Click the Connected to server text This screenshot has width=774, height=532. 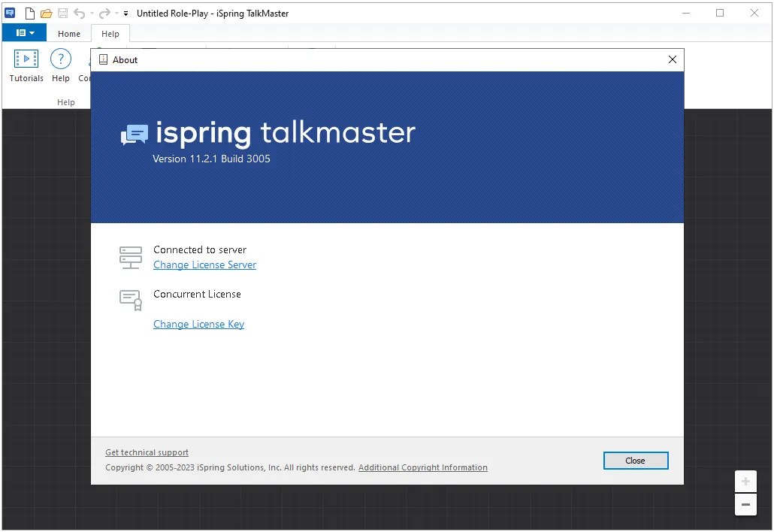tap(199, 250)
